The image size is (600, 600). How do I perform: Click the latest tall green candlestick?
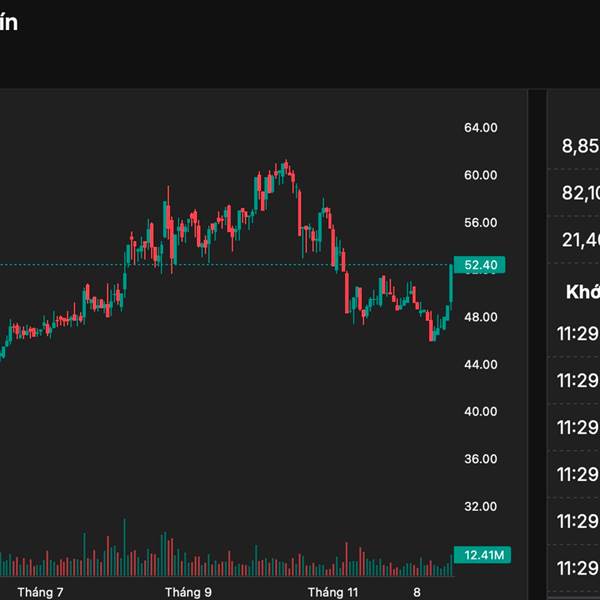click(451, 285)
